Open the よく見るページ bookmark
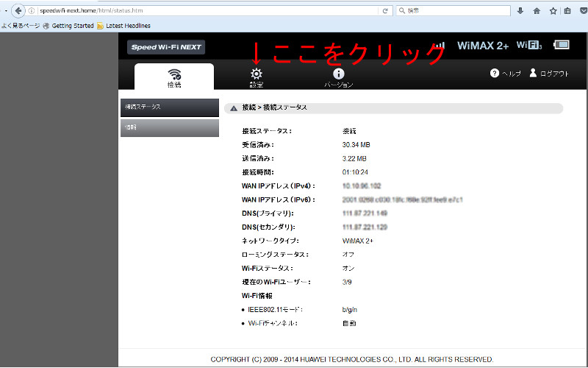Viewport: 588px width, 368px height. (21, 26)
